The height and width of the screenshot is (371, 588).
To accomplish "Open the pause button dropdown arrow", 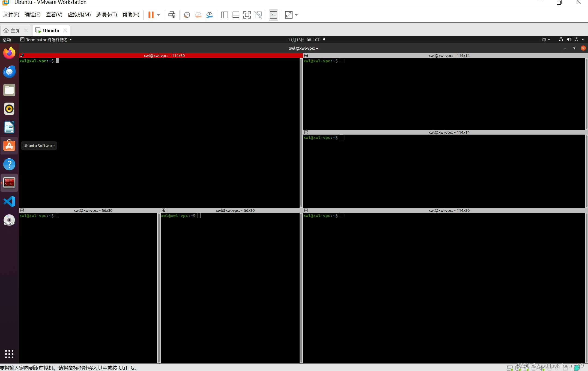I will pos(158,15).
